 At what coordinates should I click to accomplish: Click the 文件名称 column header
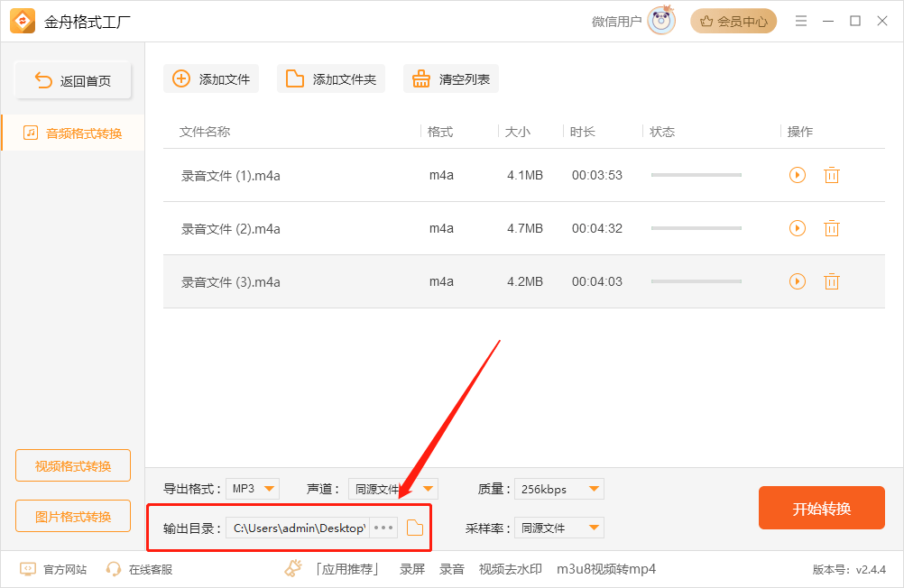[205, 132]
